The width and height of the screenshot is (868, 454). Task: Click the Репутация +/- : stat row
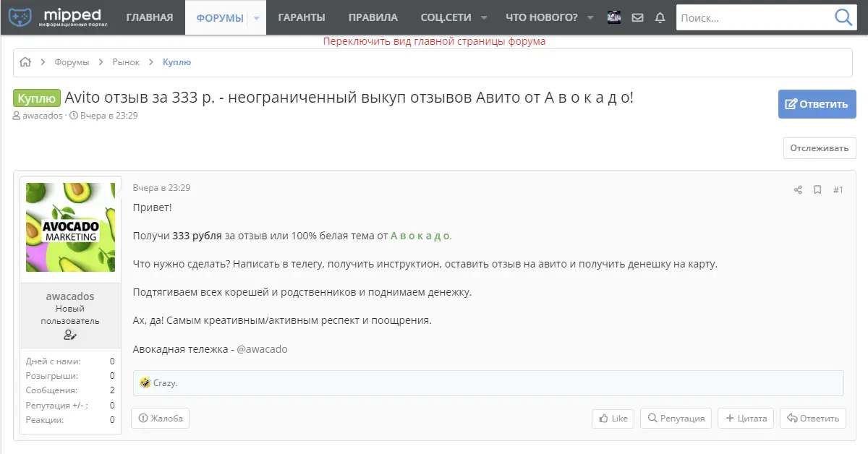(70, 405)
